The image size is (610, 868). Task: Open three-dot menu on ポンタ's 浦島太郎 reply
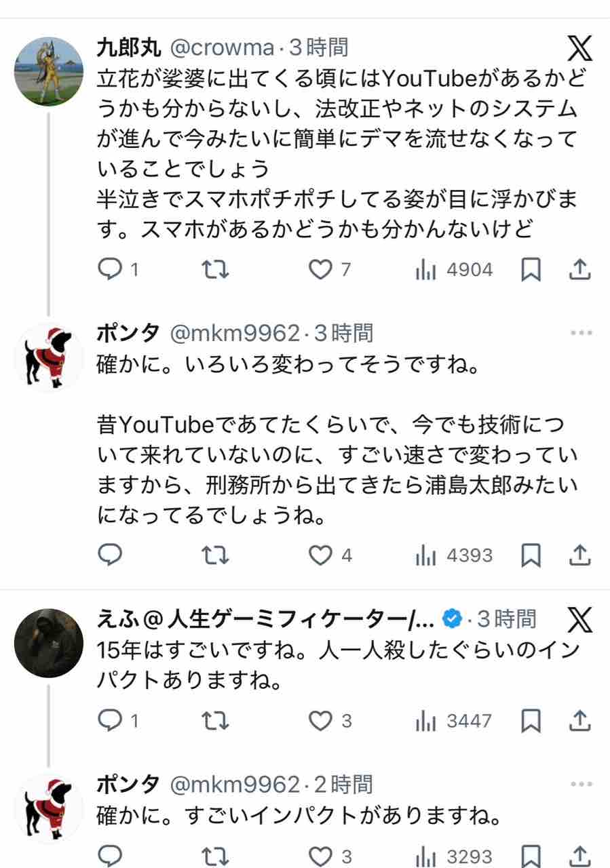581,333
